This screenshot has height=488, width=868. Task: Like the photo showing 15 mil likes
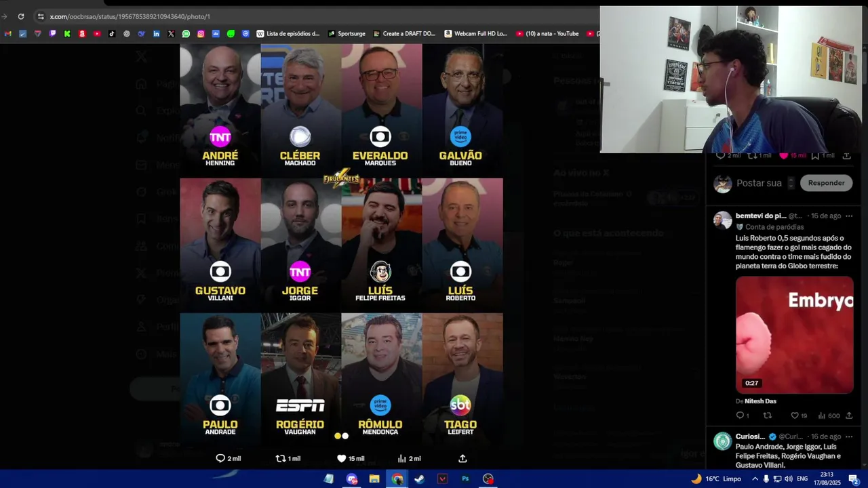[351, 458]
